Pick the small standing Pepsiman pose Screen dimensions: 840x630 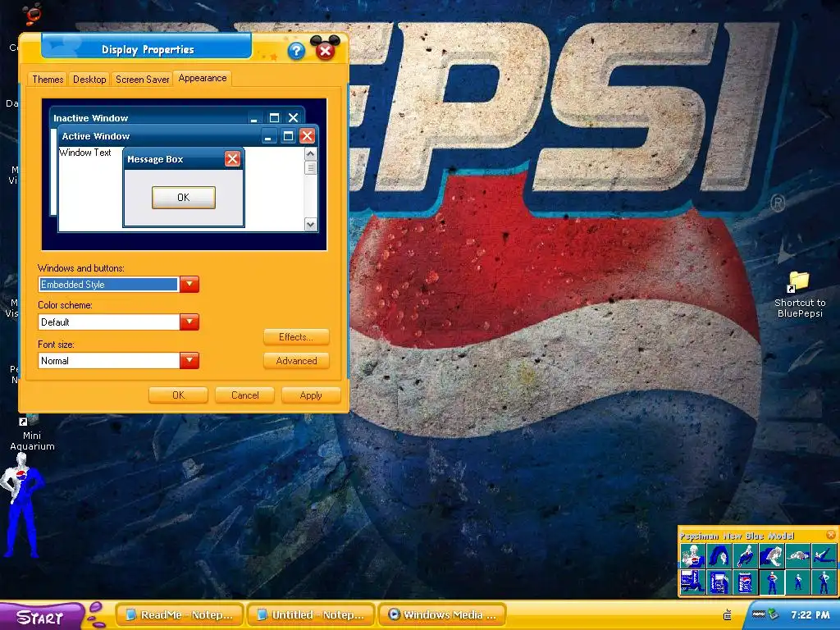click(797, 582)
